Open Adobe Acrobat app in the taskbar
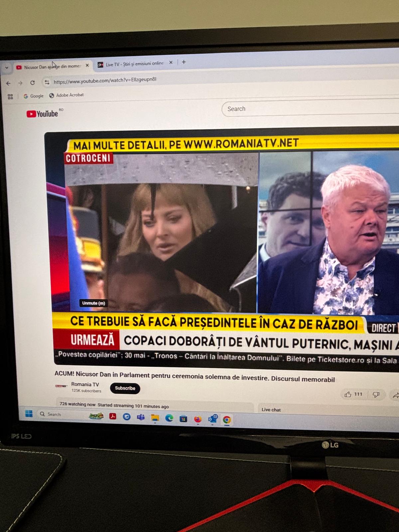Image resolution: width=399 pixels, height=532 pixels. click(x=113, y=416)
